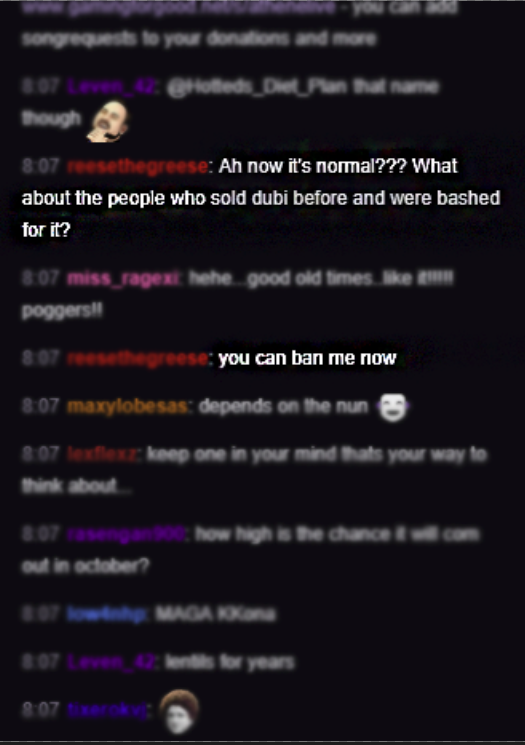Open Leven_42's card from the "lentils for years" message

click(x=111, y=662)
